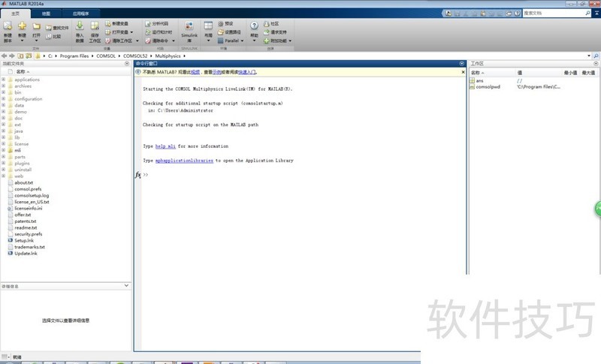
Task: Open Preferences (预设) gear icon
Action: pyautogui.click(x=220, y=23)
